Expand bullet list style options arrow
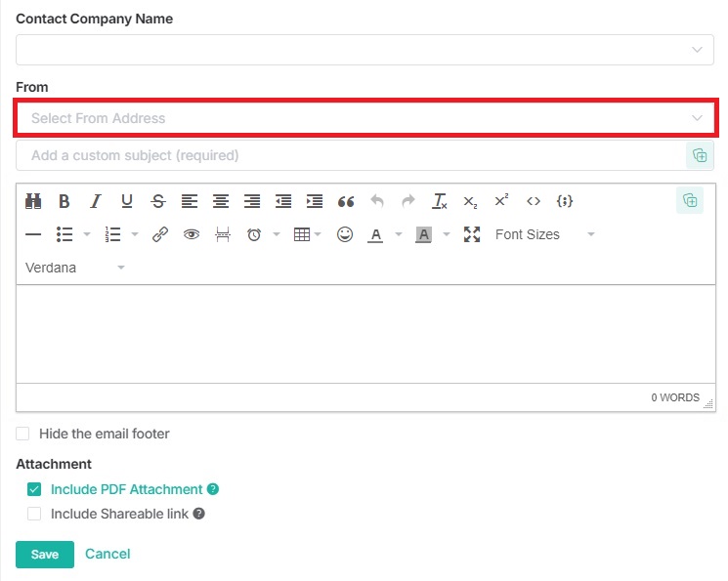This screenshot has width=728, height=581. point(87,234)
